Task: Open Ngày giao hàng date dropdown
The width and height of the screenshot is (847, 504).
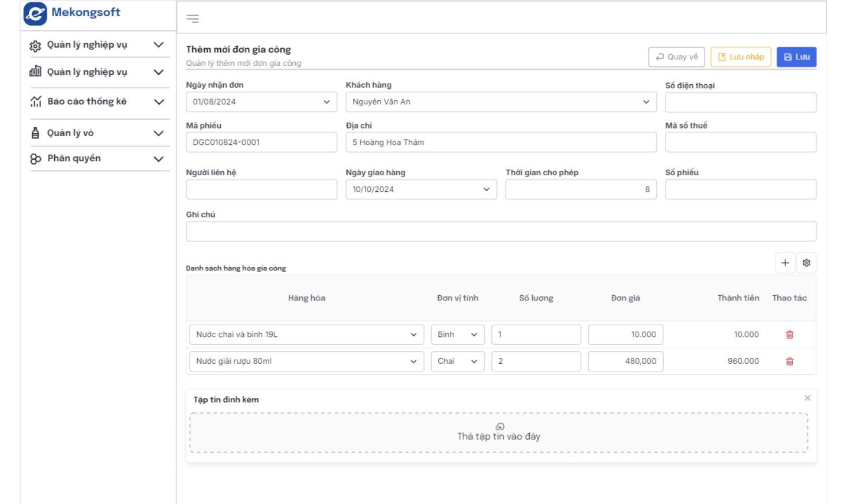Action: (421, 190)
